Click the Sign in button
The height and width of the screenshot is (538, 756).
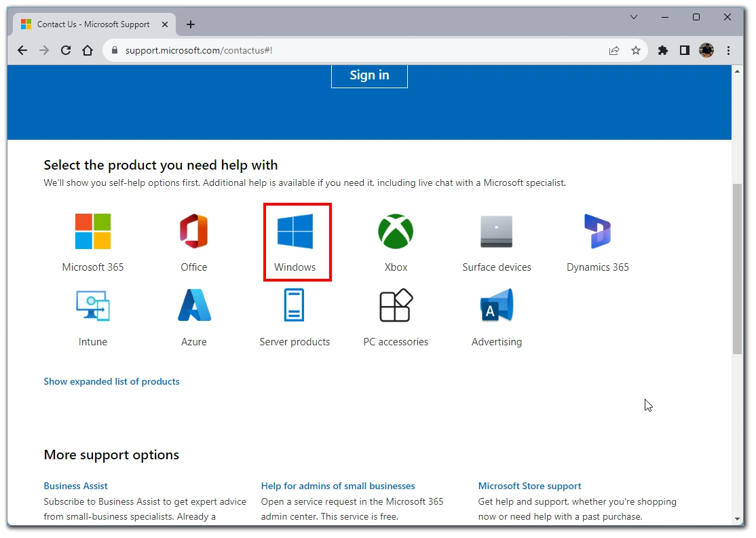[x=369, y=76]
